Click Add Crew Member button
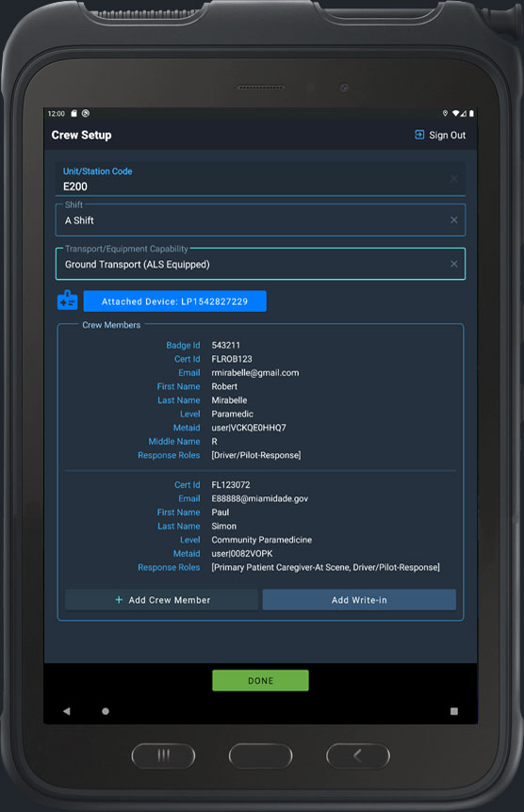Screen dimensions: 524x812 click(x=162, y=600)
